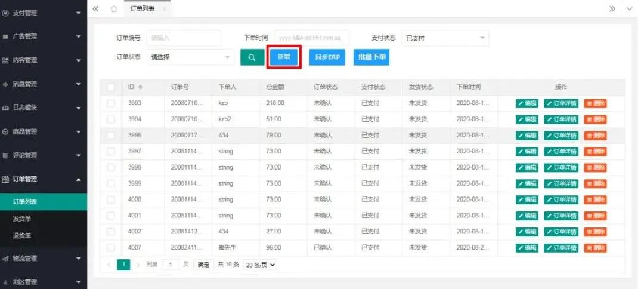Viewport: 644px width, 289px height.
Task: View 订单详情 for order 4001
Action: point(561,216)
